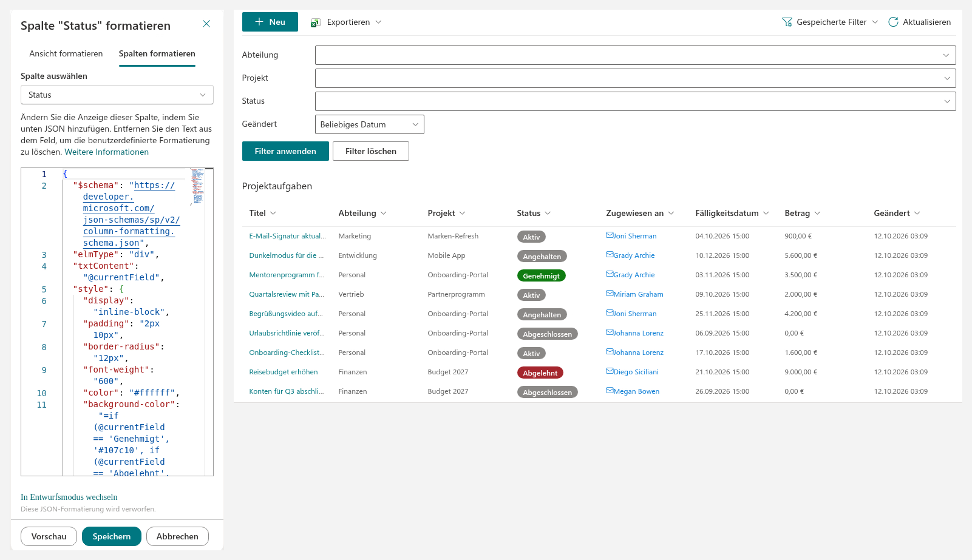Click inside the JSON code editor
The height and width of the screenshot is (560, 972).
click(117, 322)
